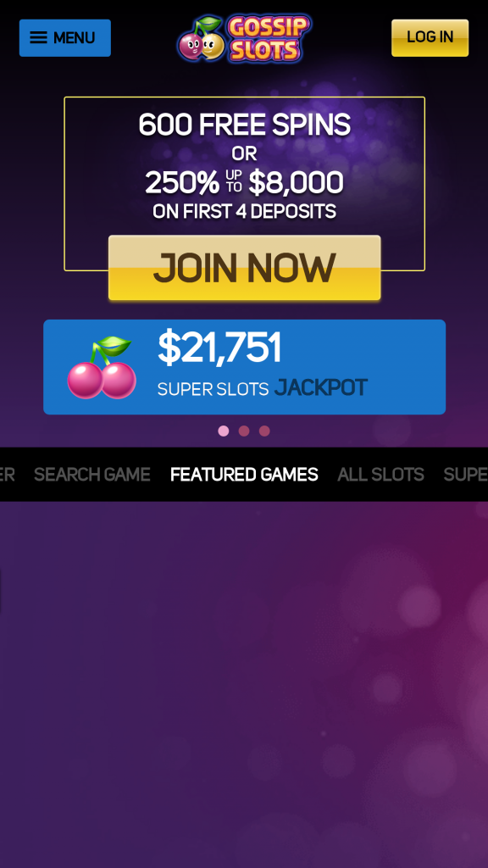
Task: Tap the SUPER SLOTS JACKPOT label
Action: [x=263, y=388]
